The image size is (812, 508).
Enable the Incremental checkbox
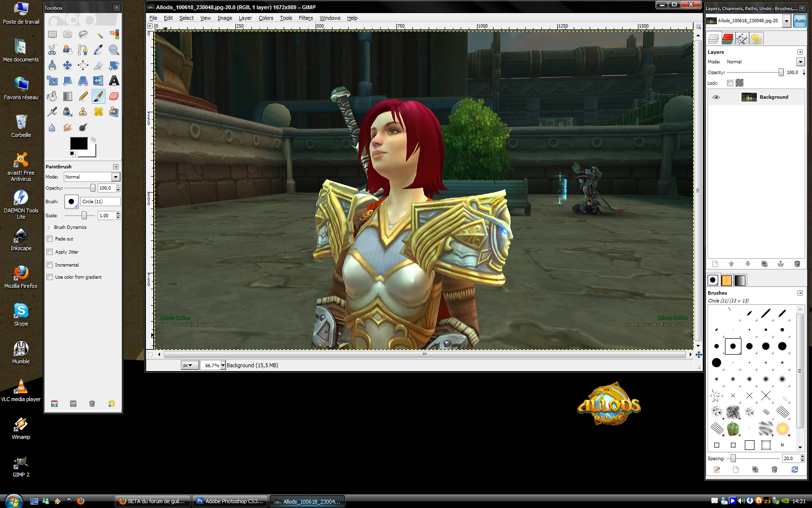tap(50, 265)
